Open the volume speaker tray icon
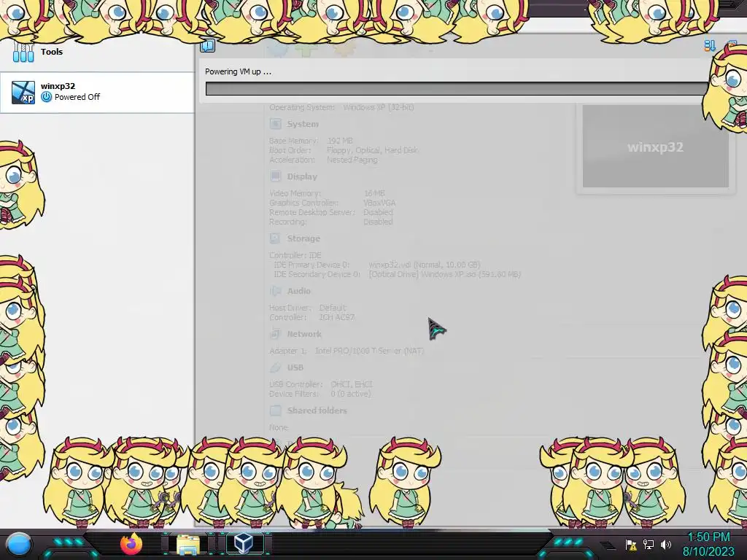 (666, 545)
